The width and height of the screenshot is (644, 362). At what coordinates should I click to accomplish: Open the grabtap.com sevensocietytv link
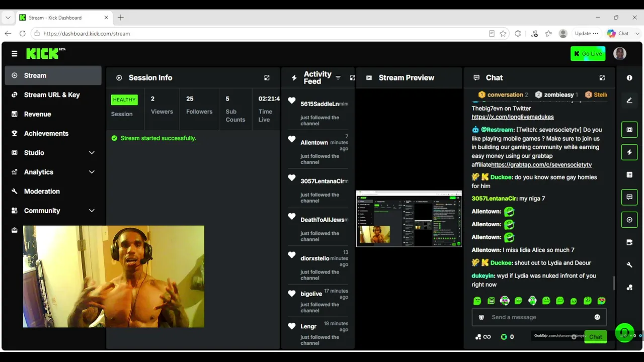pos(541,165)
